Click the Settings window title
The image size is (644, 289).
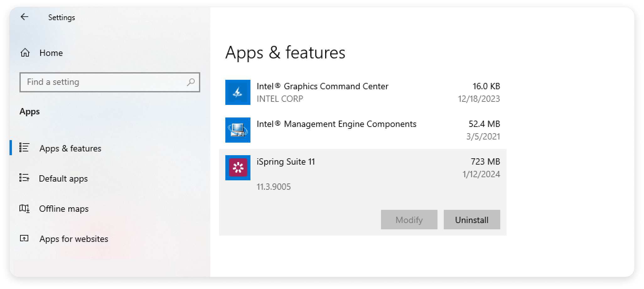pyautogui.click(x=62, y=18)
